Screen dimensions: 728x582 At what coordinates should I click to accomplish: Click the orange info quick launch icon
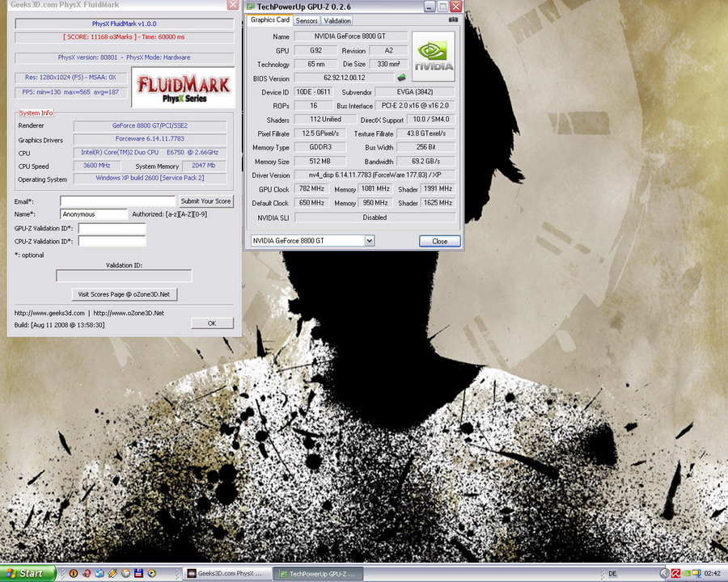pyautogui.click(x=74, y=573)
